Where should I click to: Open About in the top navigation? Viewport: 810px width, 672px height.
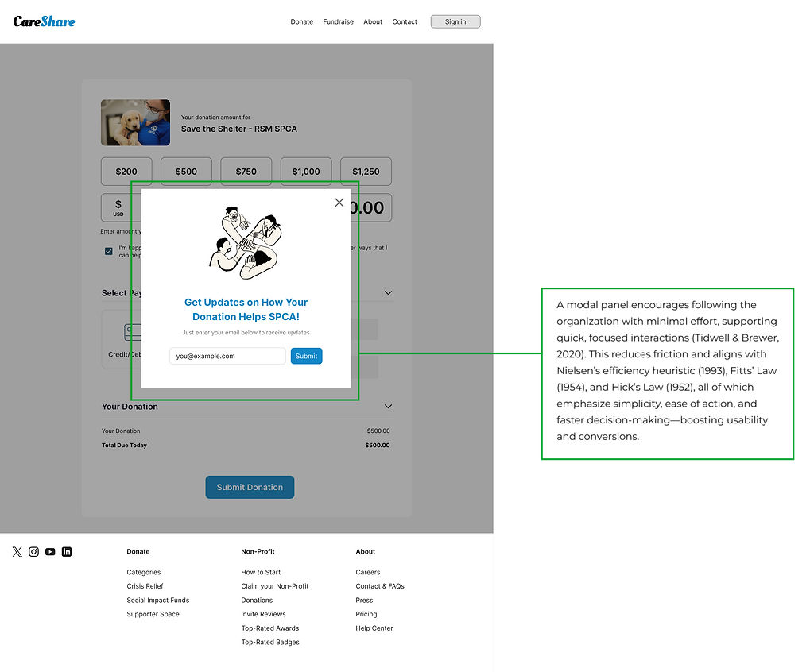[x=373, y=21]
